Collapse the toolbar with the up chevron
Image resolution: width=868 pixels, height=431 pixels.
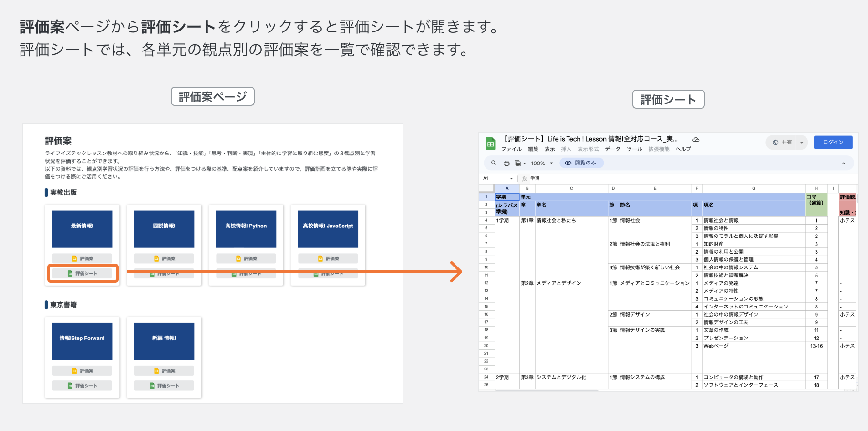(x=843, y=163)
